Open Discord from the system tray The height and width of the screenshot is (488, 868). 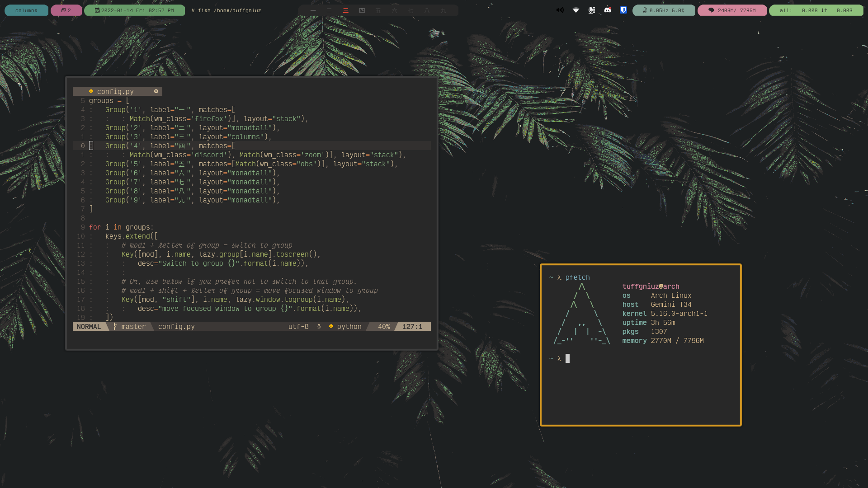(608, 10)
